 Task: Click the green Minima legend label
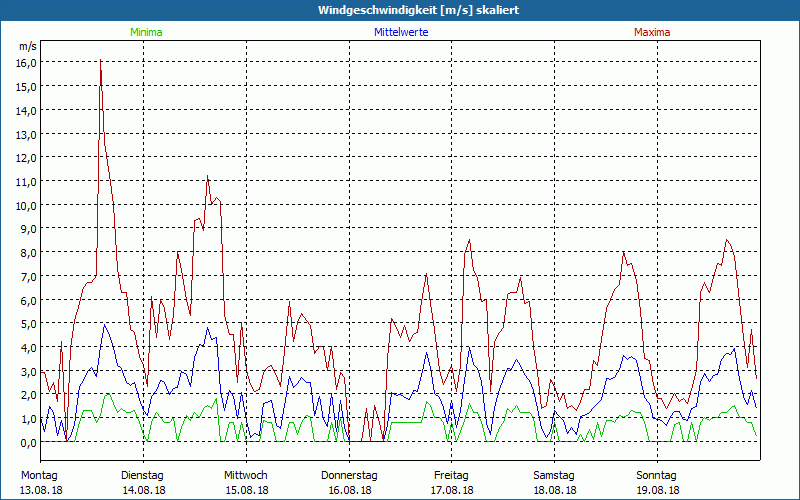145,32
